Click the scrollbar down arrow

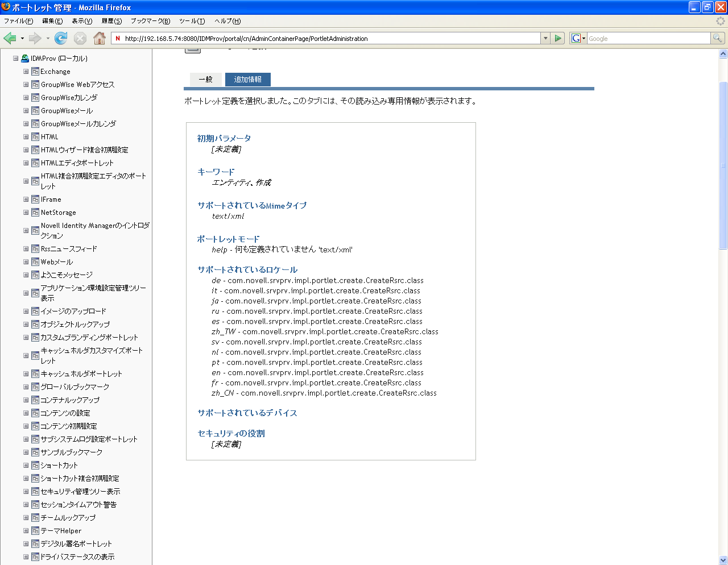point(723,560)
